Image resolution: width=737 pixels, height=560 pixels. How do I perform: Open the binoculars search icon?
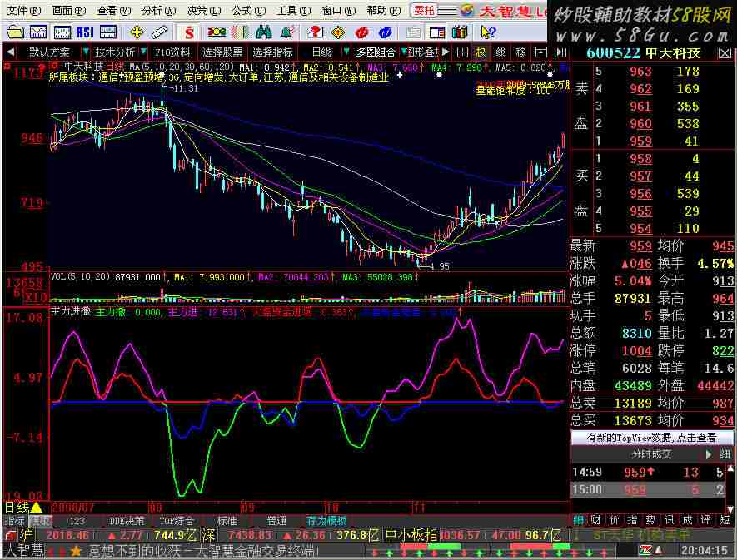[x=264, y=32]
